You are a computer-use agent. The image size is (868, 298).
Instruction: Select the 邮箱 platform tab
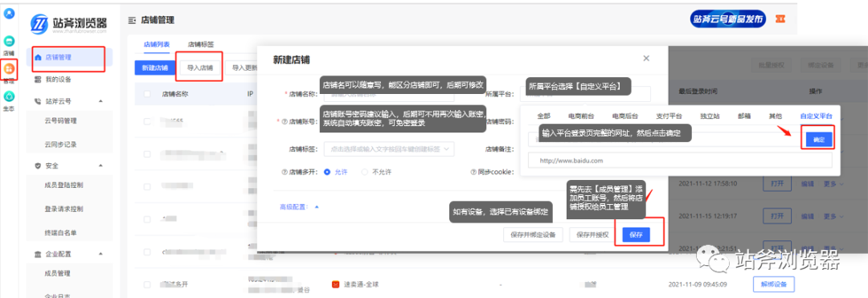pyautogui.click(x=744, y=116)
